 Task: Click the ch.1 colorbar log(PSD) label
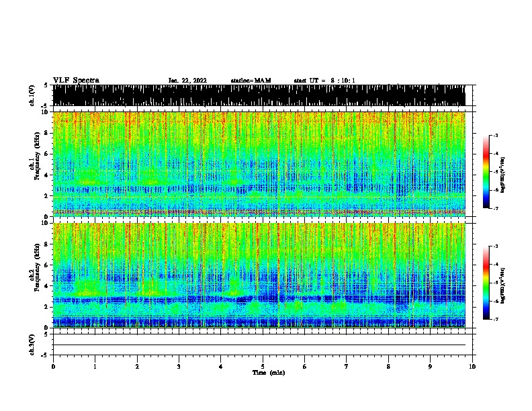(x=502, y=175)
